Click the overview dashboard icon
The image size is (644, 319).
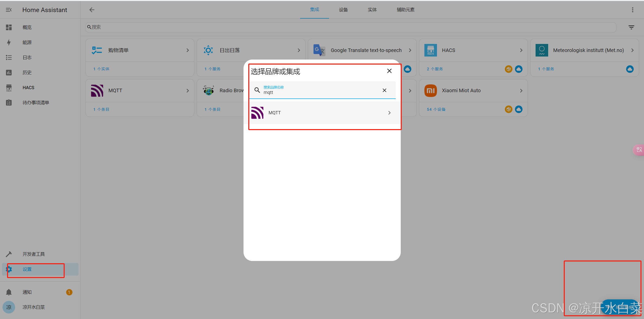tap(9, 27)
